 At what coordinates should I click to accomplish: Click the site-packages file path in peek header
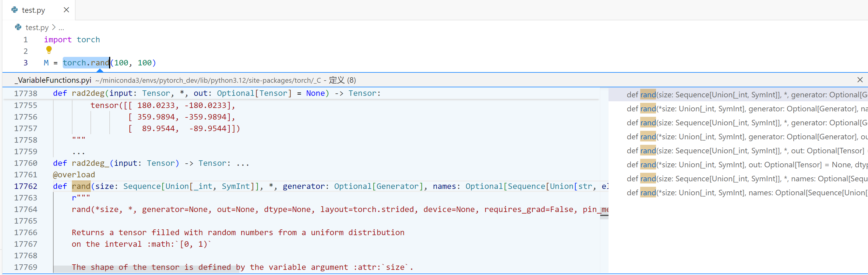pos(208,80)
